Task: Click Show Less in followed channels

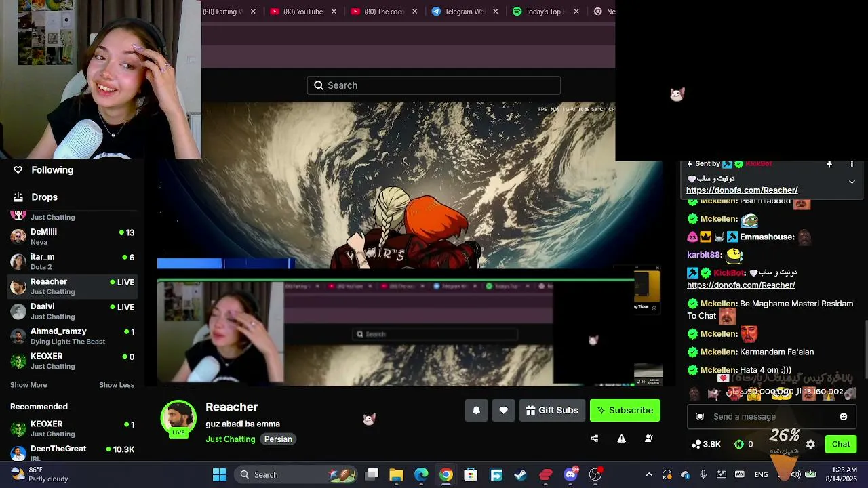Action: 117,385
